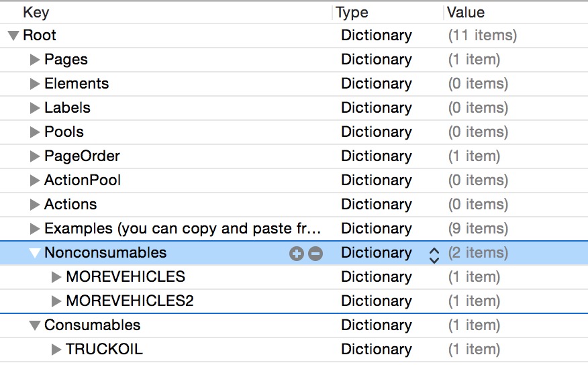Image resolution: width=588 pixels, height=365 pixels.
Task: Expand the Actions entry
Action: 35,205
